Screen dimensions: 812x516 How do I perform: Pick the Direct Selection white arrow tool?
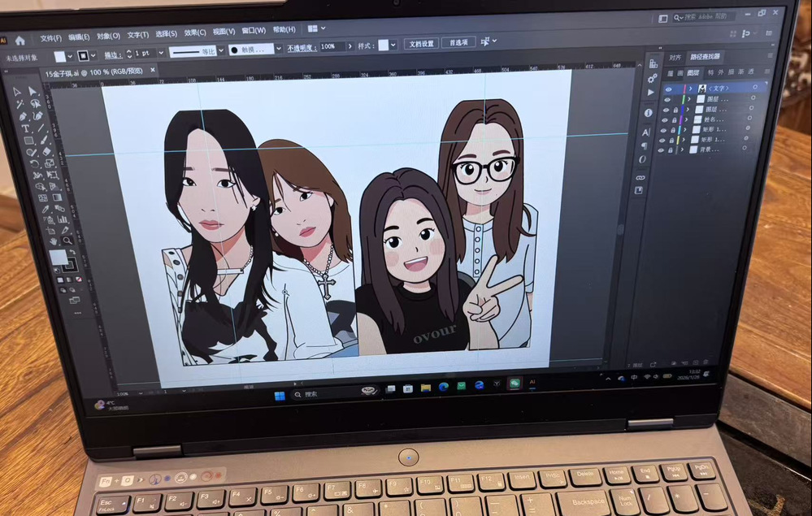(x=33, y=91)
